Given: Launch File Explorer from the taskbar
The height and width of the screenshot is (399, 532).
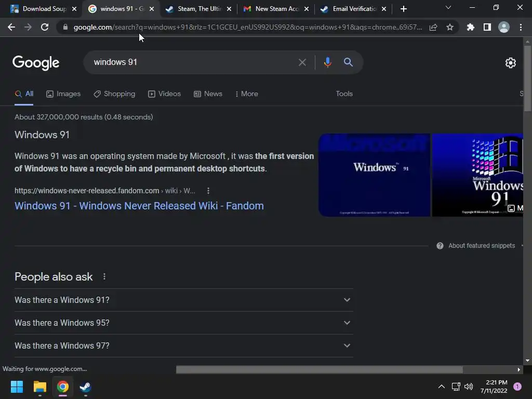Looking at the screenshot, I should tap(39, 387).
